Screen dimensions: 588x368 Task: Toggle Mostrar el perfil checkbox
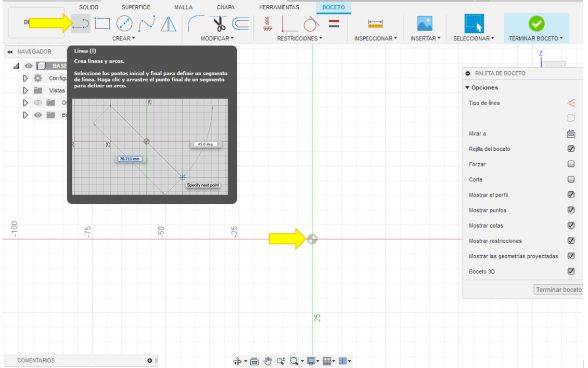[571, 194]
